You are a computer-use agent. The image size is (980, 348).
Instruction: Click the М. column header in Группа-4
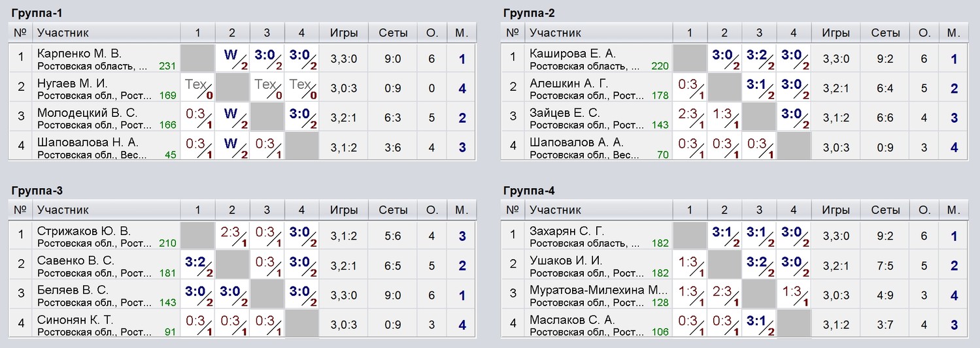(954, 210)
